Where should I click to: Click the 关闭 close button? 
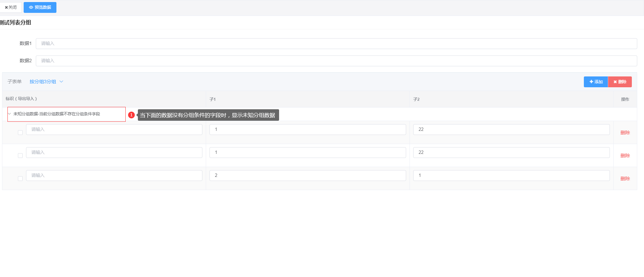click(x=11, y=7)
